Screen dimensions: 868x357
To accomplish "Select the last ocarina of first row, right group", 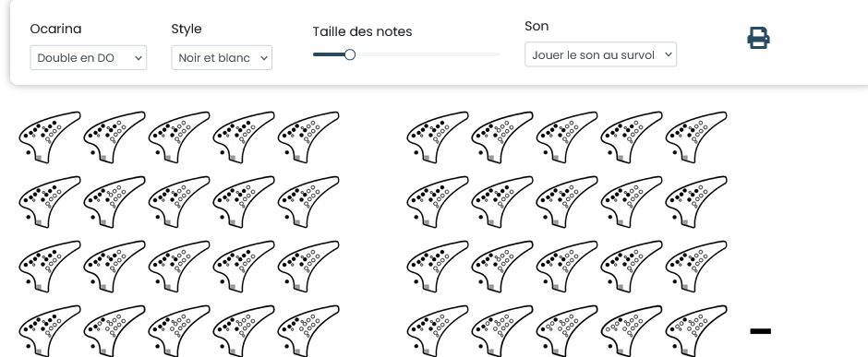I will (696, 137).
